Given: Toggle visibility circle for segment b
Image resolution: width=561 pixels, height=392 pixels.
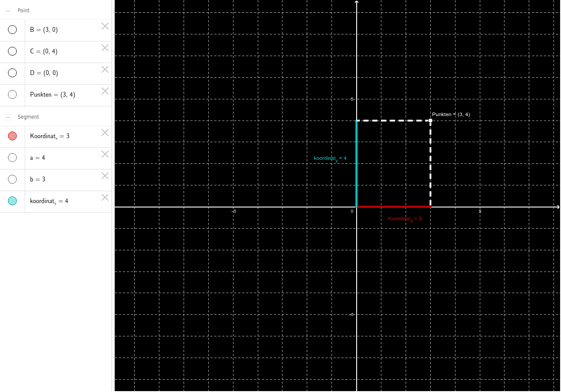Looking at the screenshot, I should (x=12, y=179).
